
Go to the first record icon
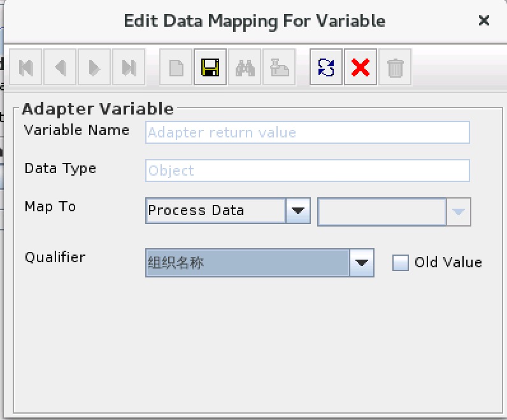25,67
